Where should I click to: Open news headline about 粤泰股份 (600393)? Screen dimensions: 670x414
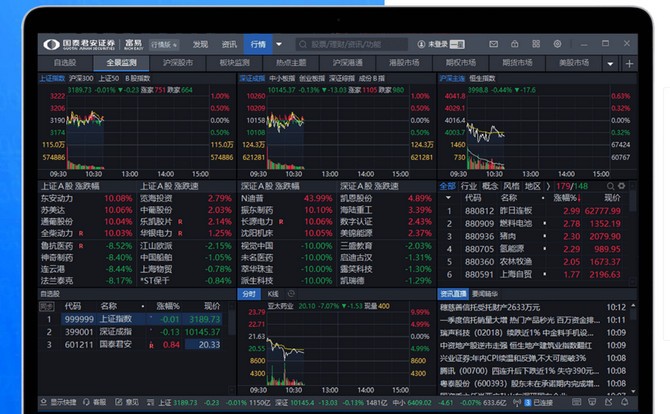pos(519,384)
